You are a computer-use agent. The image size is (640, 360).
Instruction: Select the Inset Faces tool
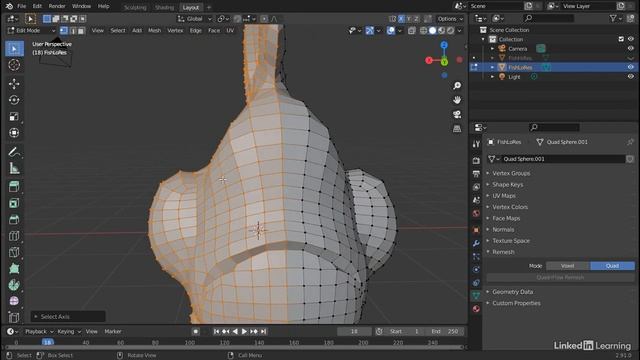14,203
